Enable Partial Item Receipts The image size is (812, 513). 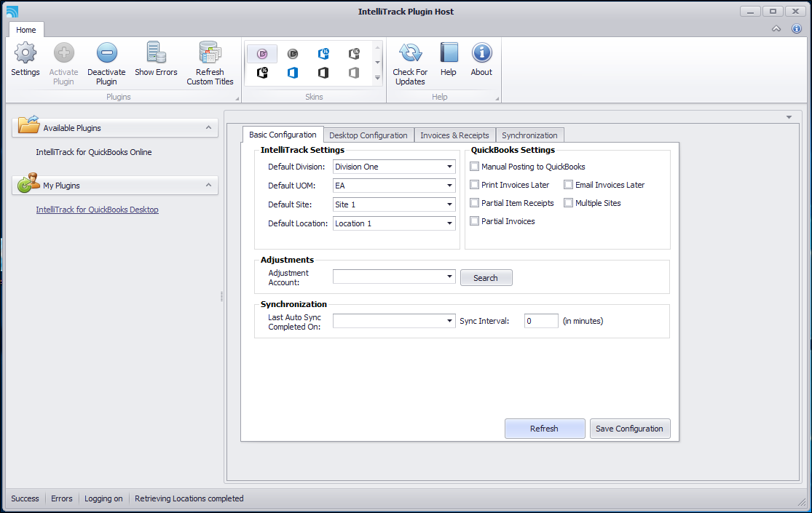[474, 203]
